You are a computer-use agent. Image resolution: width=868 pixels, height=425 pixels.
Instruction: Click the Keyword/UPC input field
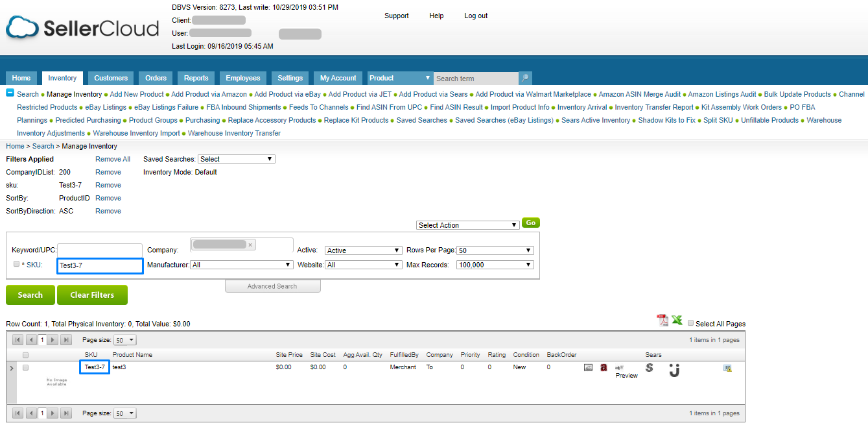pyautogui.click(x=100, y=250)
